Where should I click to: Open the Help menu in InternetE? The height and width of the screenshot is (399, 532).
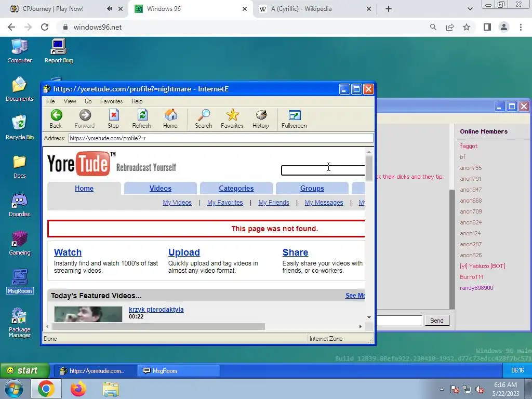pyautogui.click(x=137, y=101)
